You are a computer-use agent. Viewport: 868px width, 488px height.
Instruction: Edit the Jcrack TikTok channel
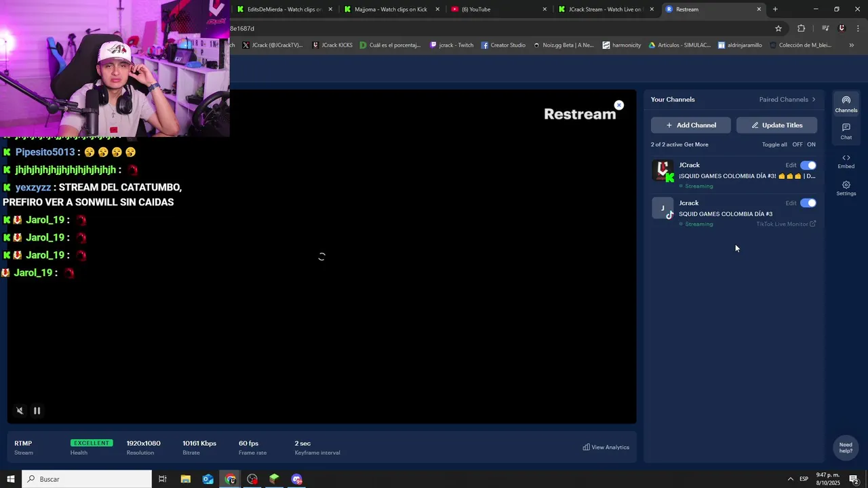791,203
